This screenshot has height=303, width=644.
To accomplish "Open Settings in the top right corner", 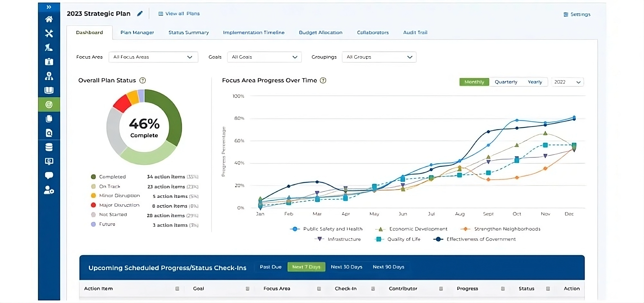I will [577, 14].
